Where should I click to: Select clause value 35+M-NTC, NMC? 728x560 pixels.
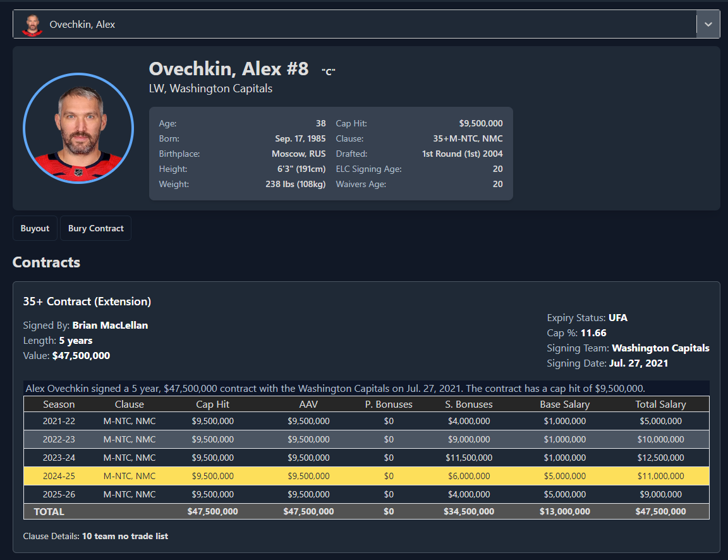(468, 138)
